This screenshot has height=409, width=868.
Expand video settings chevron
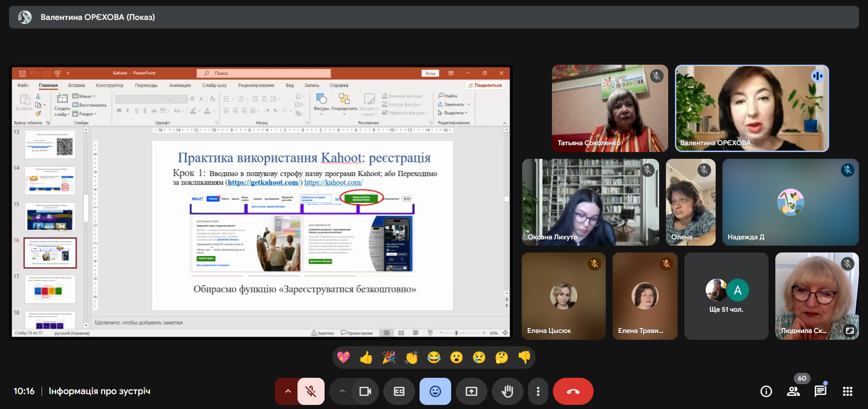tap(342, 391)
